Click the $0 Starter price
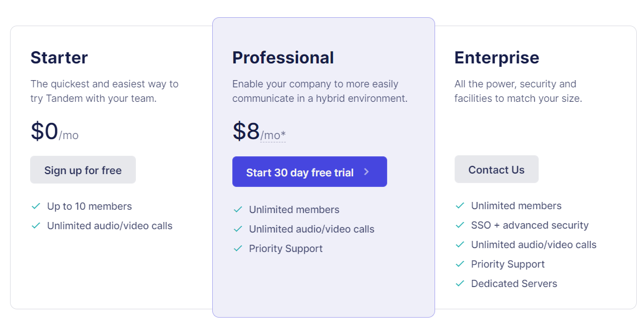The image size is (644, 321). (45, 131)
